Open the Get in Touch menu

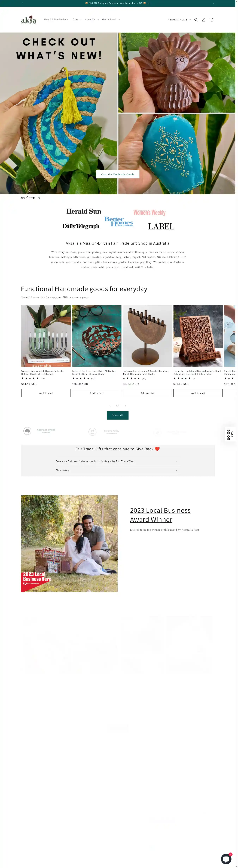point(111,20)
